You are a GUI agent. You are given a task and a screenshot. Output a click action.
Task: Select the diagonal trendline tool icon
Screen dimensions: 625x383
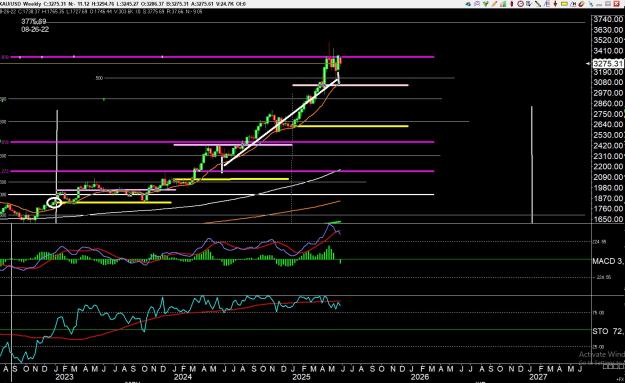pyautogui.click(x=538, y=4)
